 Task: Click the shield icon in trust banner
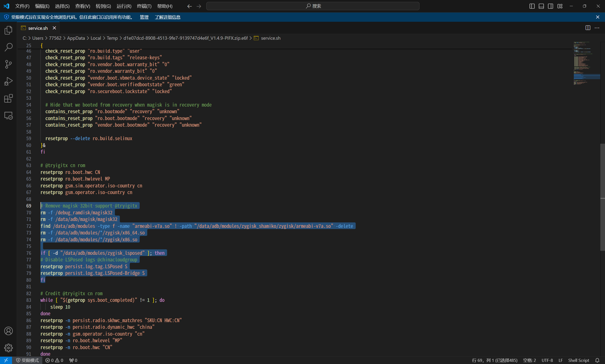[7, 17]
